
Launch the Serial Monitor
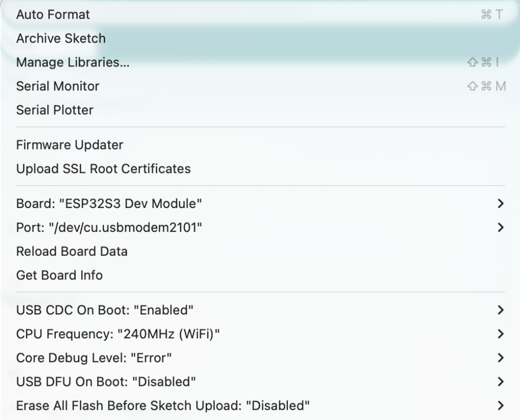[57, 86]
